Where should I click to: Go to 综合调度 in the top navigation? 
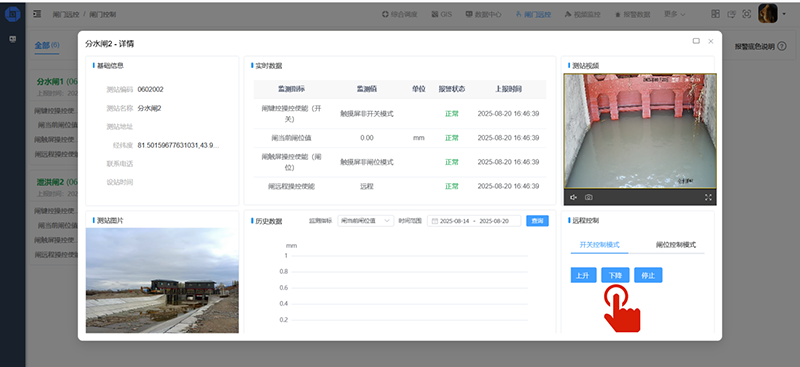[x=399, y=14]
